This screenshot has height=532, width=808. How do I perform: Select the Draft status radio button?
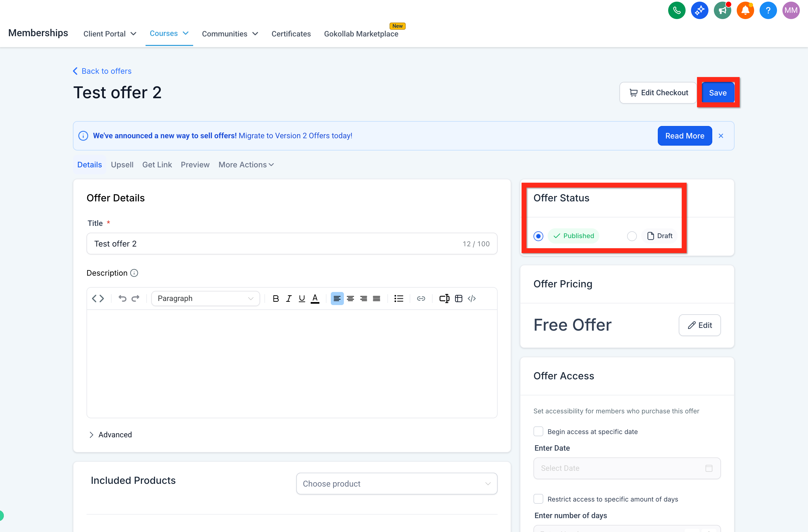point(631,236)
